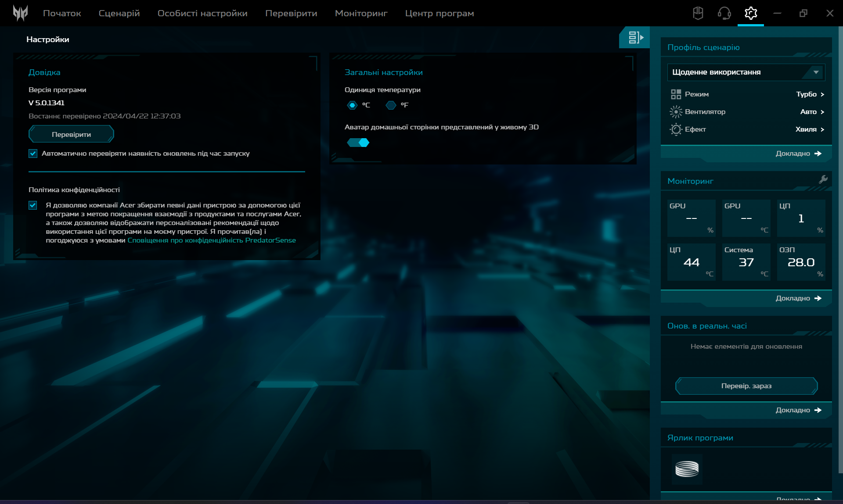The width and height of the screenshot is (843, 504).
Task: Open the PredatorSense privacy notice link
Action: click(x=212, y=240)
